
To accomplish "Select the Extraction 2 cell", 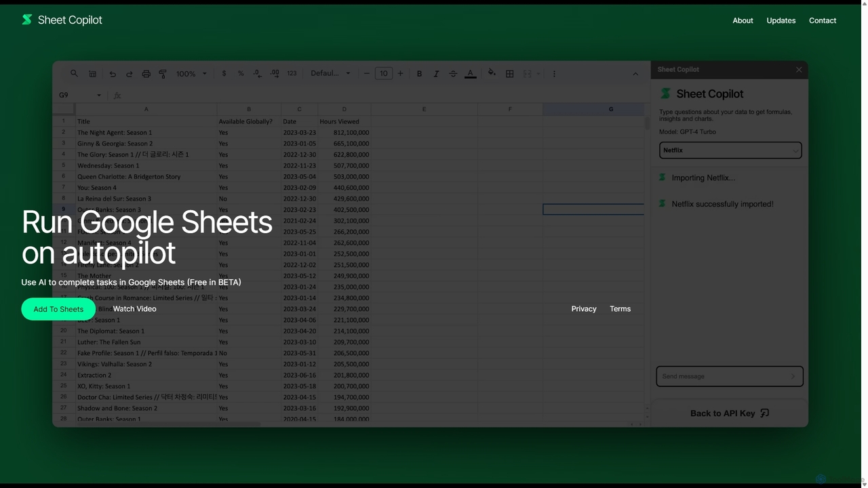I will [146, 375].
